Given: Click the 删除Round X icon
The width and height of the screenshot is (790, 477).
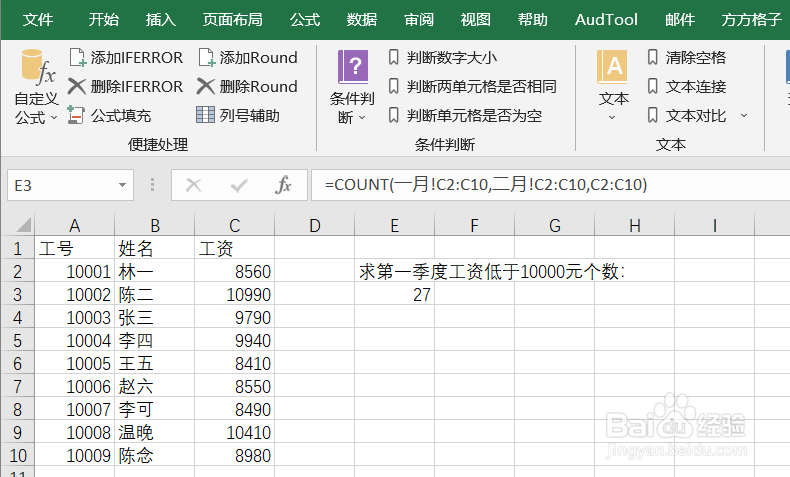Looking at the screenshot, I should click(206, 86).
